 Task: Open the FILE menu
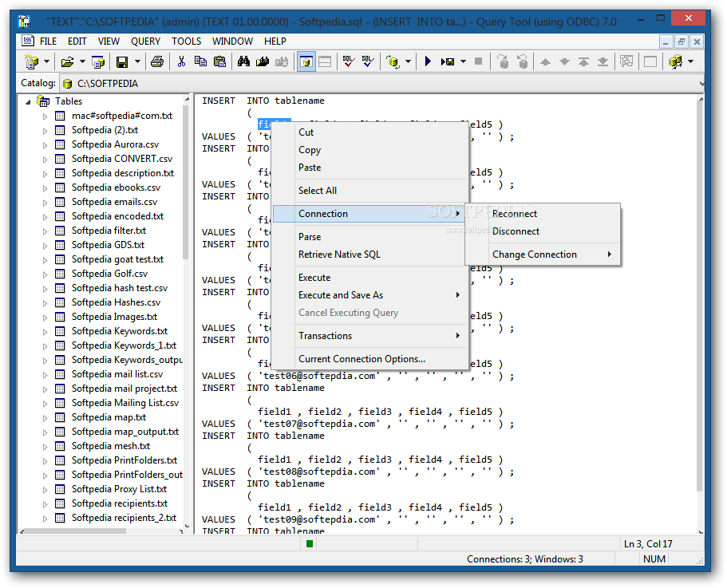click(48, 41)
